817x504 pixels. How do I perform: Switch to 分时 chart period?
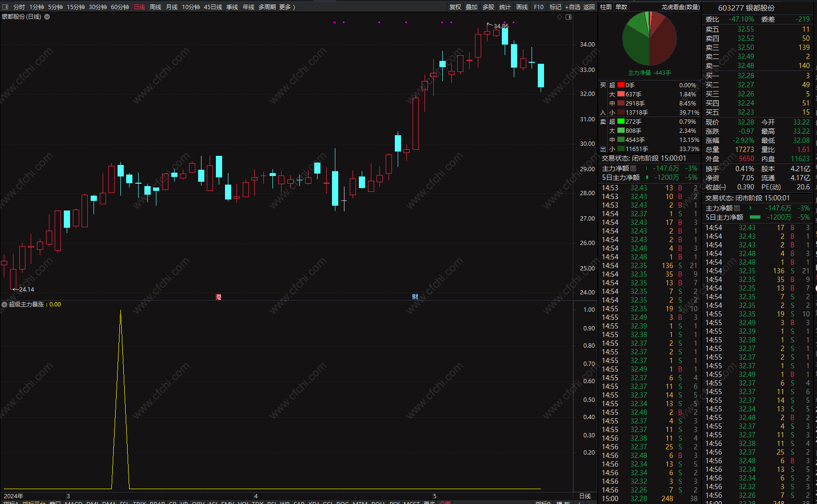point(19,7)
